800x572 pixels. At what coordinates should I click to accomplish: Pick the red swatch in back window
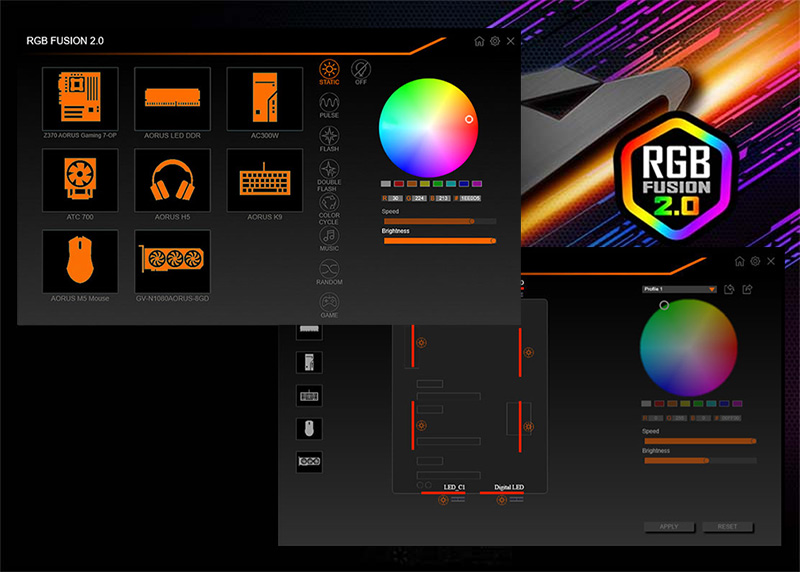click(x=659, y=404)
